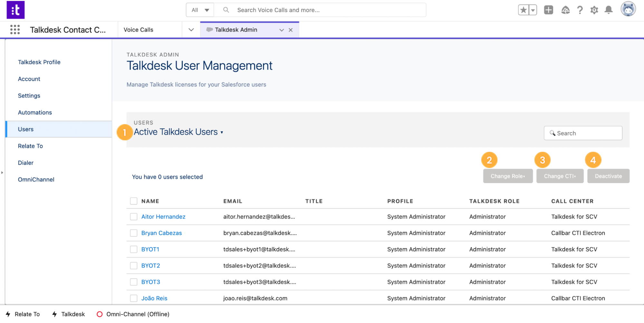Screen dimensions: 644x323
Task: Expand the collapsed left side panel arrow
Action: [2, 173]
